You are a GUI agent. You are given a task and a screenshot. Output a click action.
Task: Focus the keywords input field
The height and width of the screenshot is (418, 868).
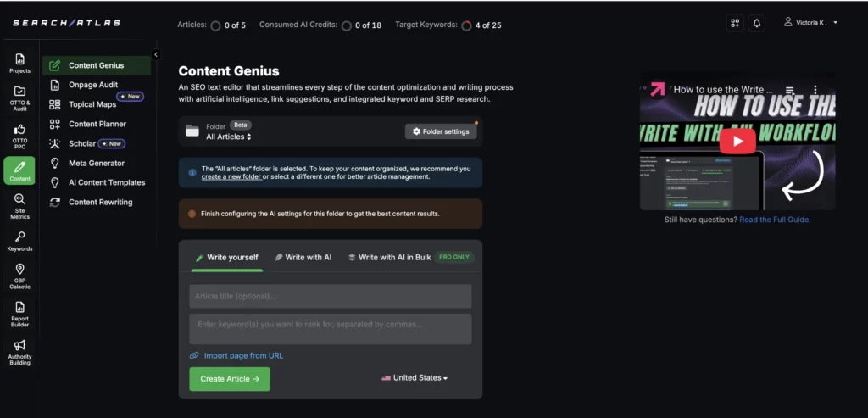coord(331,329)
